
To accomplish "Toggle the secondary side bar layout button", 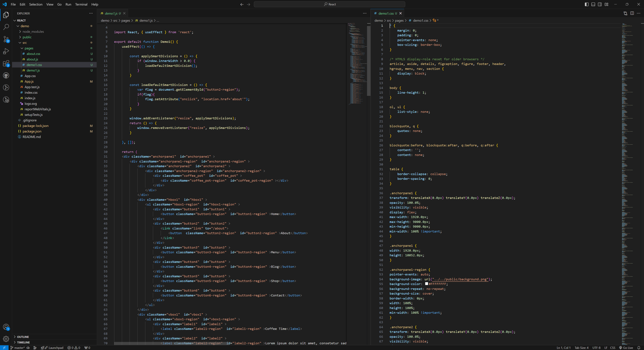I will coord(600,4).
